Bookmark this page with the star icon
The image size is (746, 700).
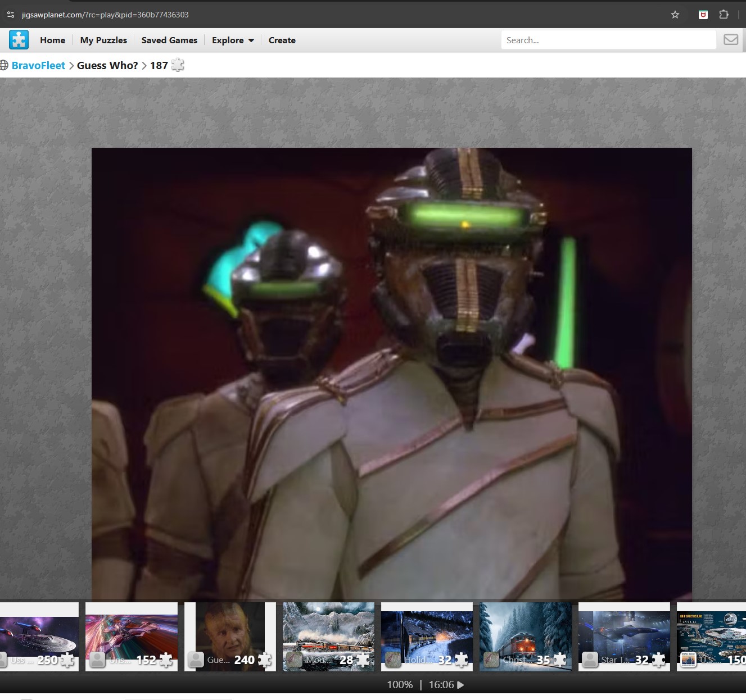point(675,15)
